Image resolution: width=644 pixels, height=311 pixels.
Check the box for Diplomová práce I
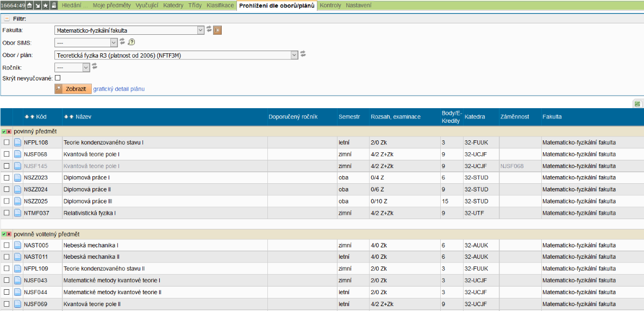pyautogui.click(x=7, y=178)
